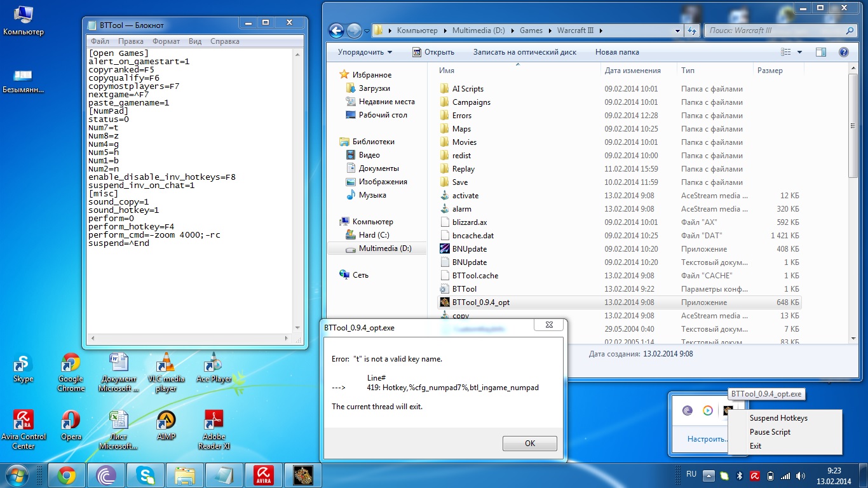Click the Warcraft III search field
Image resolution: width=868 pixels, height=488 pixels.
click(775, 30)
